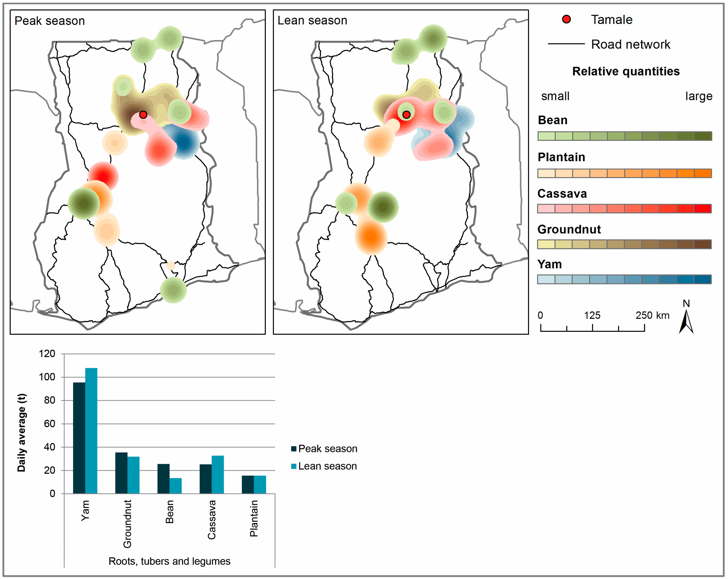Click the darkest brown Groundnut swatch

click(x=703, y=244)
